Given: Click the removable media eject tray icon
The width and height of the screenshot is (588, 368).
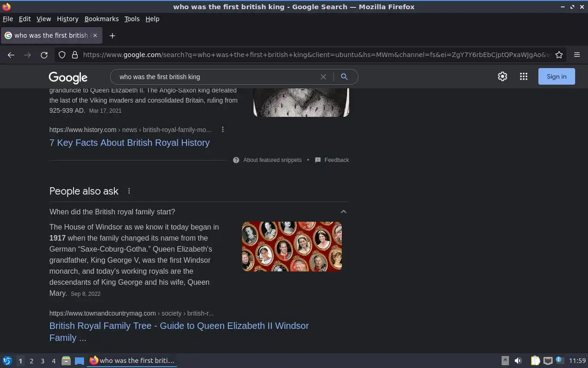Looking at the screenshot, I should (505, 361).
